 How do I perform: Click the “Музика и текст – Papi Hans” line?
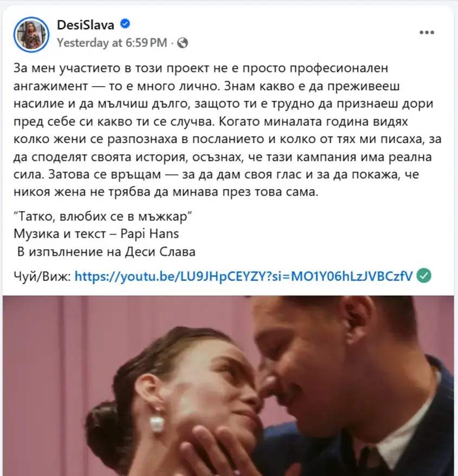pos(96,234)
